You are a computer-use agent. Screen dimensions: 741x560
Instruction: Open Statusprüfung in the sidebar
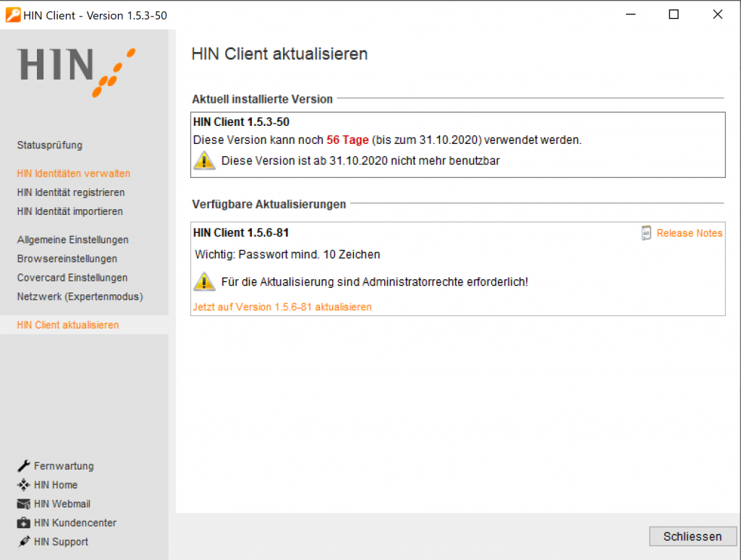pos(50,145)
